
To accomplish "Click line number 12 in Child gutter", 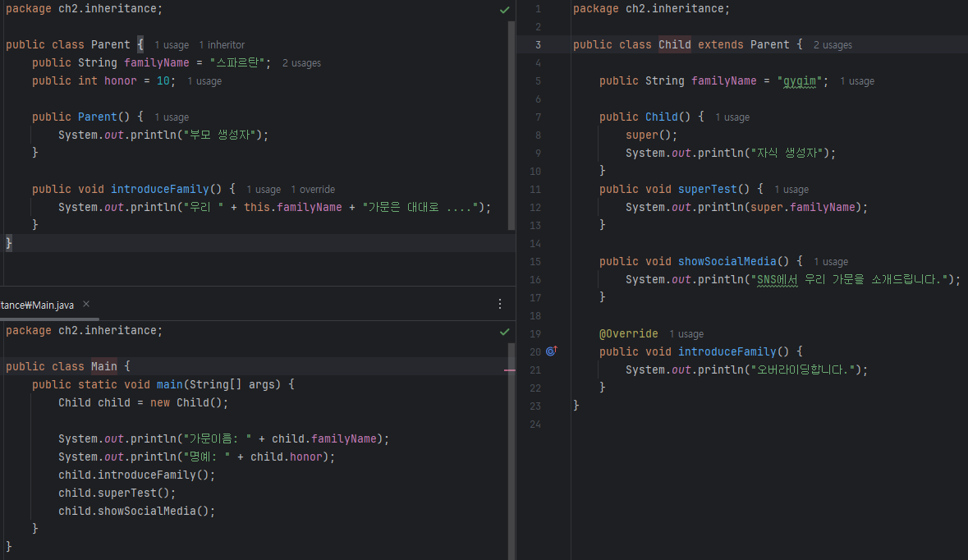I will pos(535,208).
